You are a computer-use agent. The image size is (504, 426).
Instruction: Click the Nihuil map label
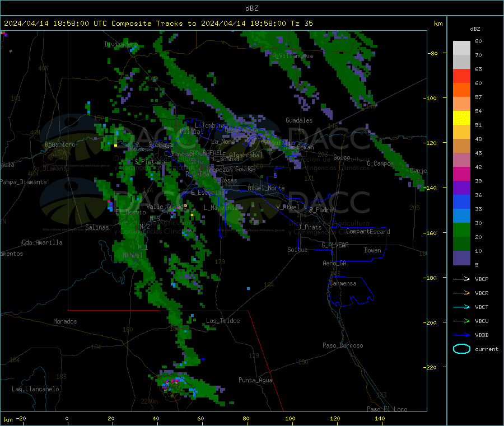(132, 255)
